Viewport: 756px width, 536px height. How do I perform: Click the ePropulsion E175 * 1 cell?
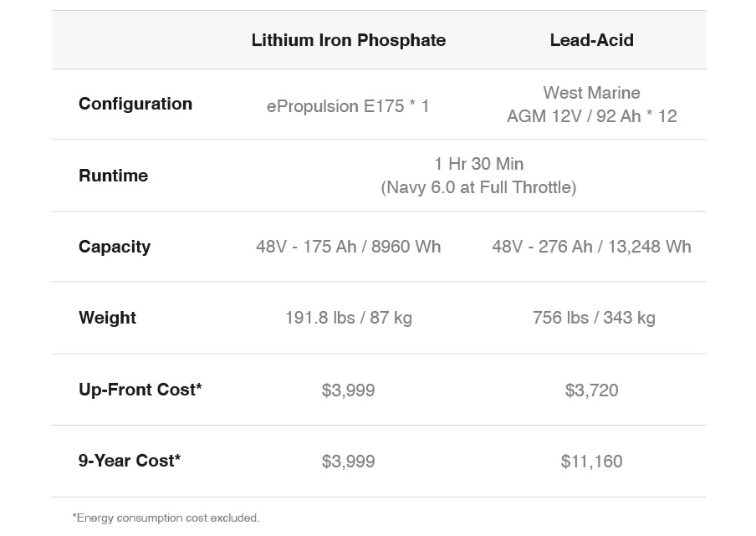coord(348,106)
